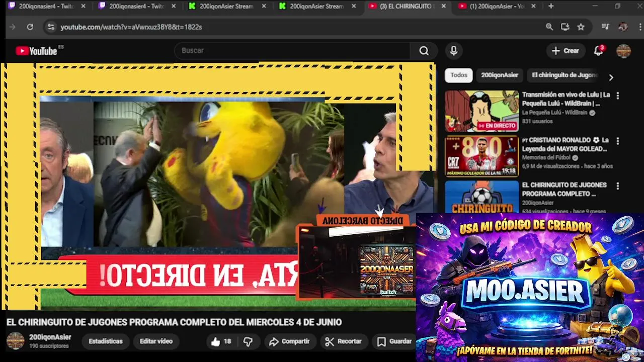Like the video with thumbs up
The width and height of the screenshot is (644, 362).
pyautogui.click(x=216, y=341)
